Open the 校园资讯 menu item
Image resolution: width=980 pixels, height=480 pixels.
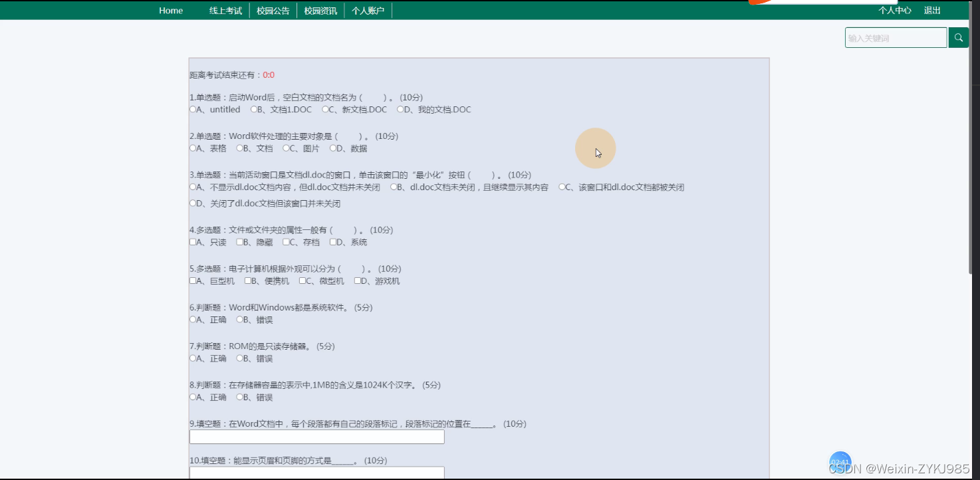320,11
